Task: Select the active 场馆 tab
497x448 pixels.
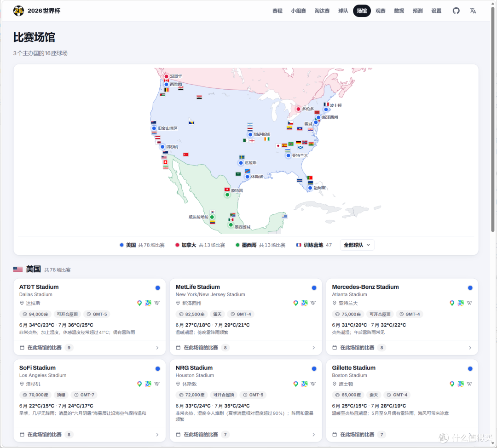Action: 362,11
